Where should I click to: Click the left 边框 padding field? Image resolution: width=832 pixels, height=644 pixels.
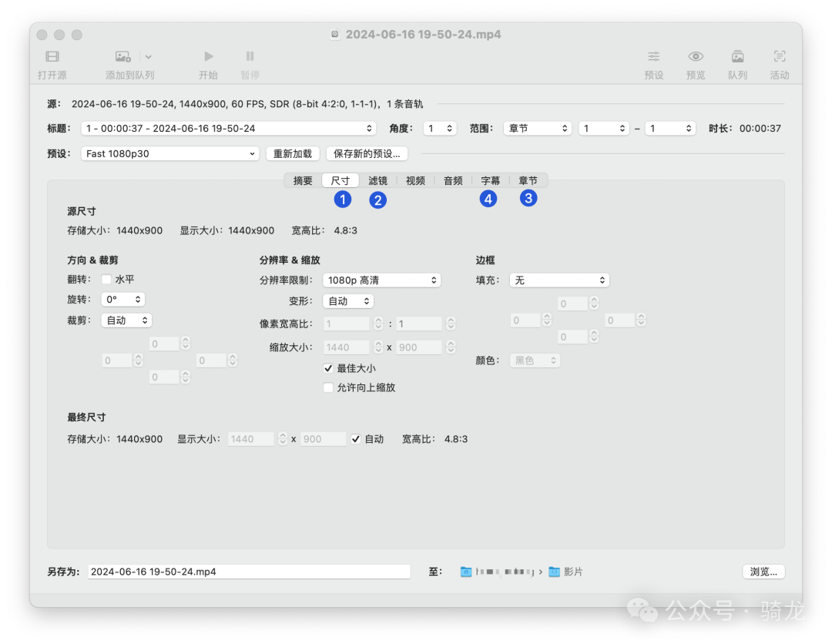pos(525,320)
